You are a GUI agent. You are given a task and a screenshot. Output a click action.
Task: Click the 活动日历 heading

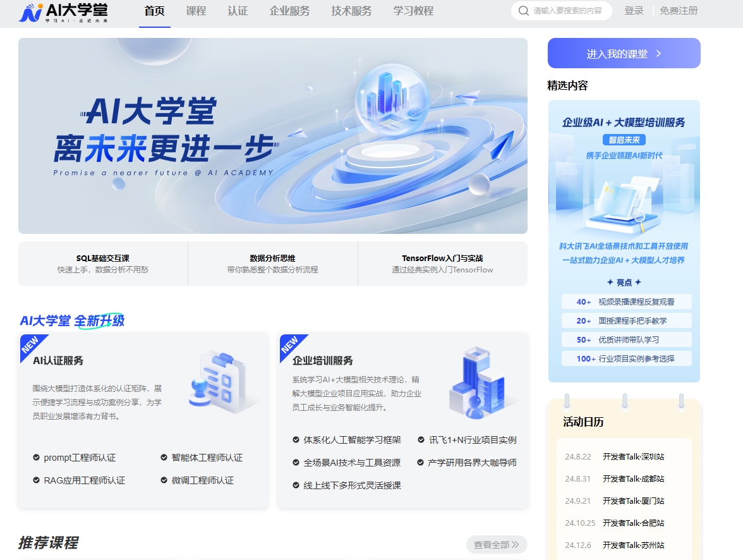583,422
